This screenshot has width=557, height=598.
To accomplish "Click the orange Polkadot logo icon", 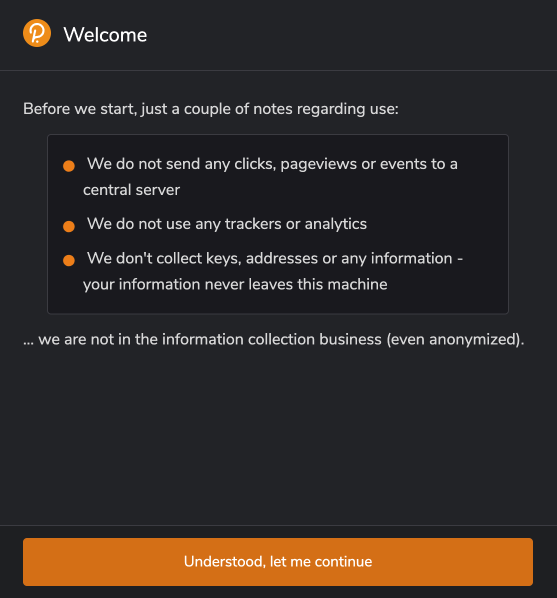I will click(x=37, y=34).
